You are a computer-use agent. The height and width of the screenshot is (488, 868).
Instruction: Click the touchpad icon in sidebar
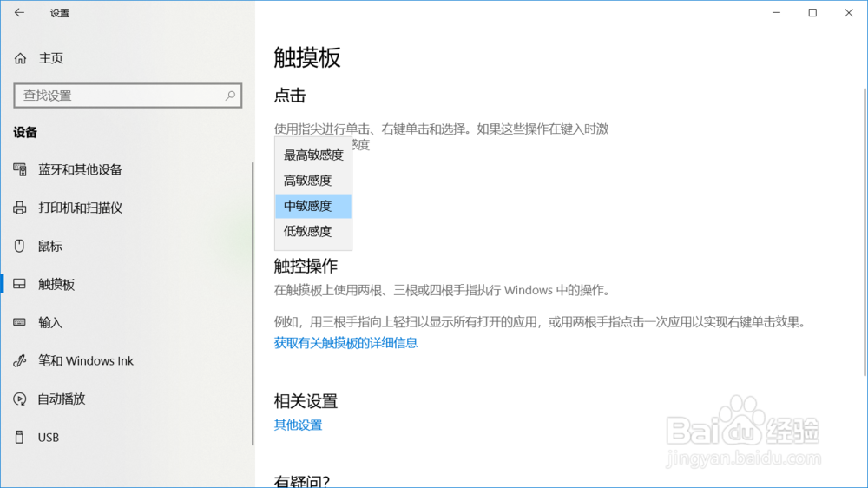20,284
